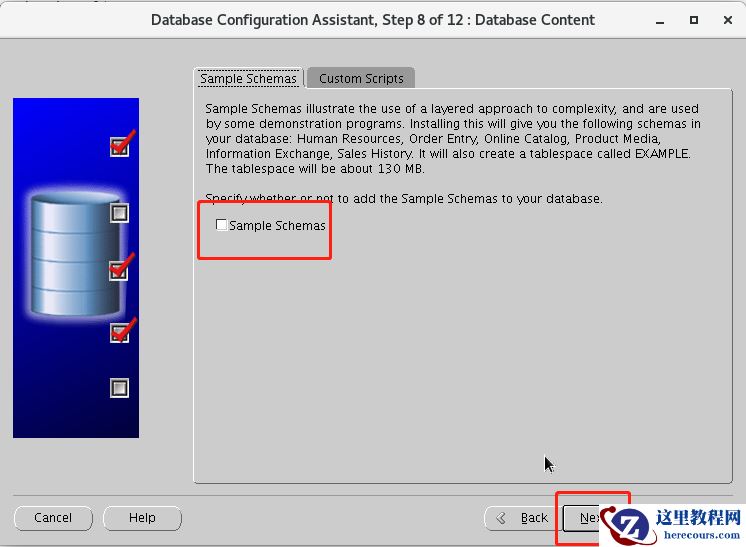Close the Database Configuration Assistant window
746x547 pixels.
(727, 20)
